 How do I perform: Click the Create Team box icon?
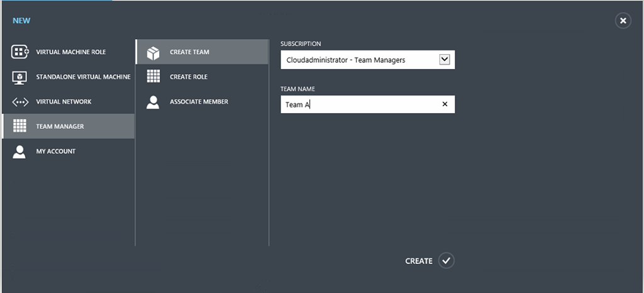tap(153, 52)
